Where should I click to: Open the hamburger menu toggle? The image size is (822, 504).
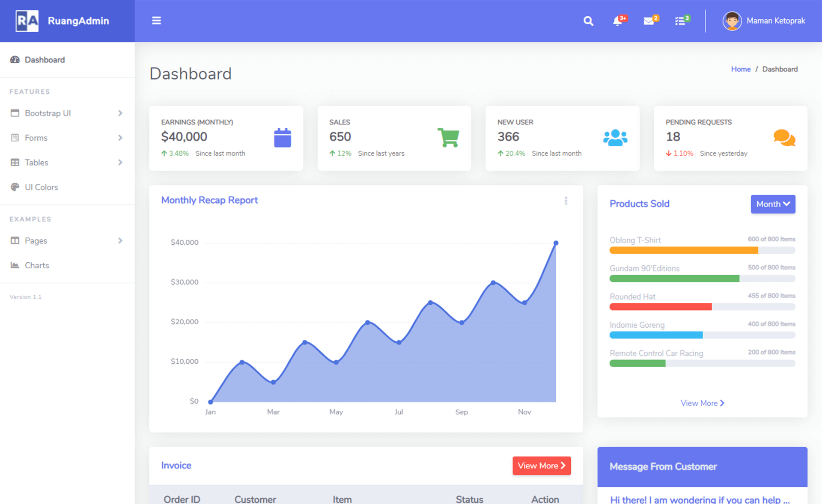click(x=157, y=20)
